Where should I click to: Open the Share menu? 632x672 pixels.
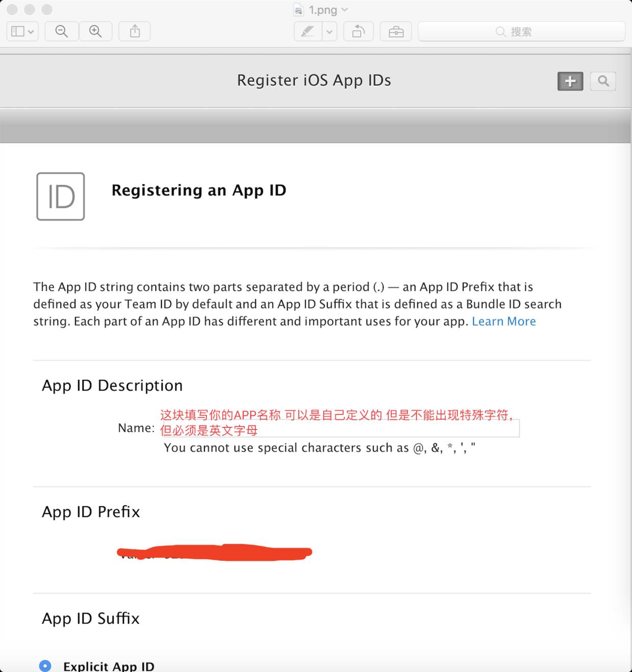coord(135,32)
